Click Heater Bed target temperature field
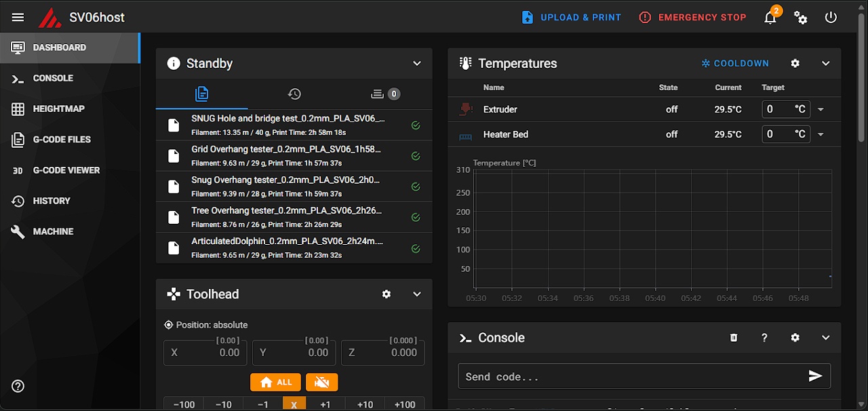The width and height of the screenshot is (868, 411). tap(786, 134)
